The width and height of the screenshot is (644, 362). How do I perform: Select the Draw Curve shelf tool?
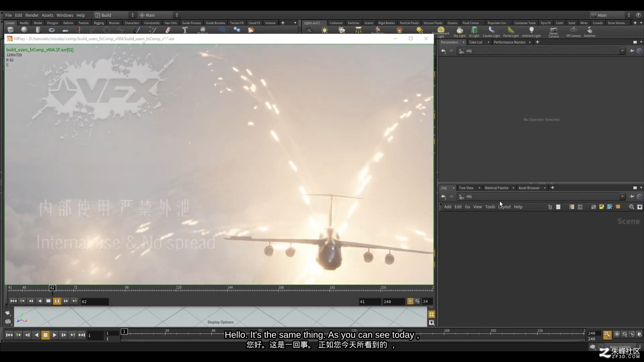(137, 30)
